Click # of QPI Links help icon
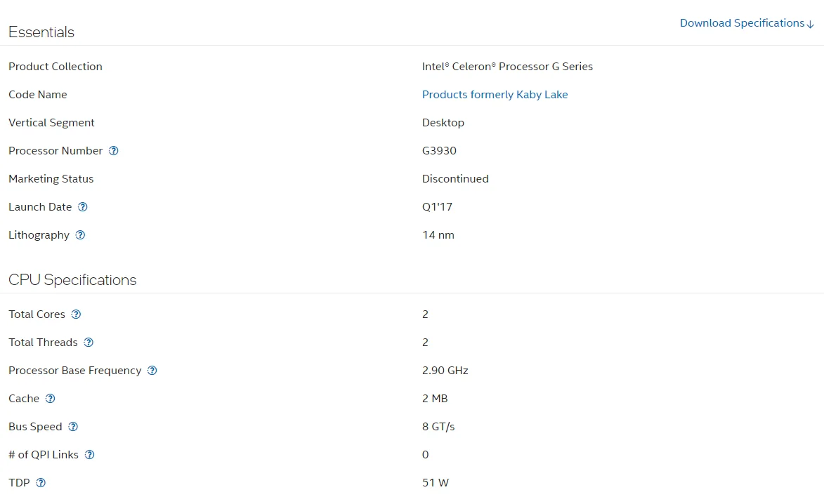 (89, 455)
